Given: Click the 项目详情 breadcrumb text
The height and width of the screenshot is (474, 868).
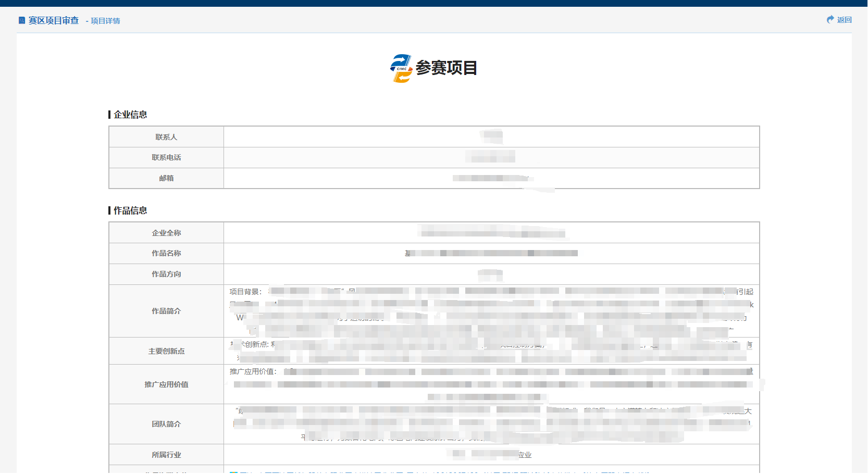Looking at the screenshot, I should (x=105, y=21).
